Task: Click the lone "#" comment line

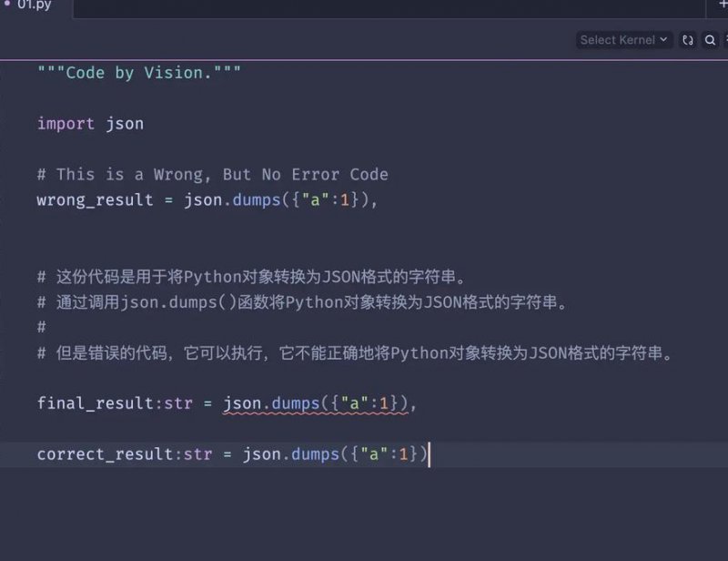Action: (x=41, y=327)
